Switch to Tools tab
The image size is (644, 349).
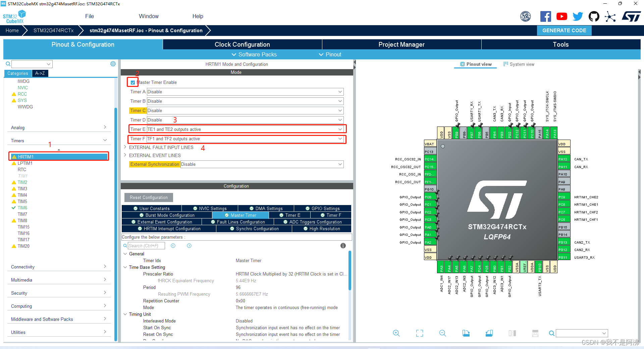coord(561,44)
